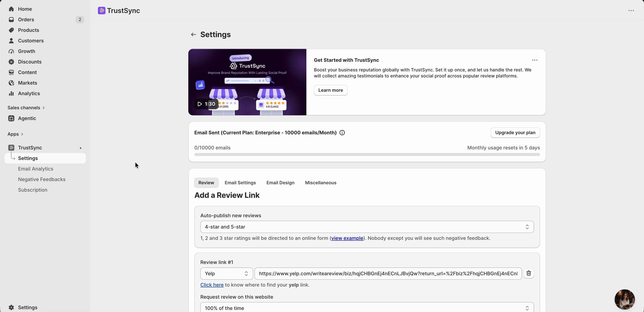
Task: Click the Content icon in the sidebar
Action: 11,72
